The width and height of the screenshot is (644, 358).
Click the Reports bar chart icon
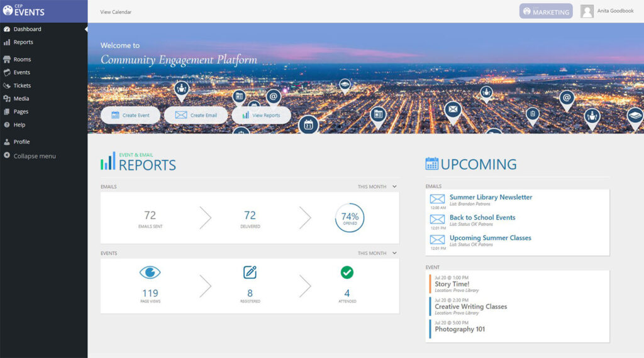pyautogui.click(x=108, y=162)
